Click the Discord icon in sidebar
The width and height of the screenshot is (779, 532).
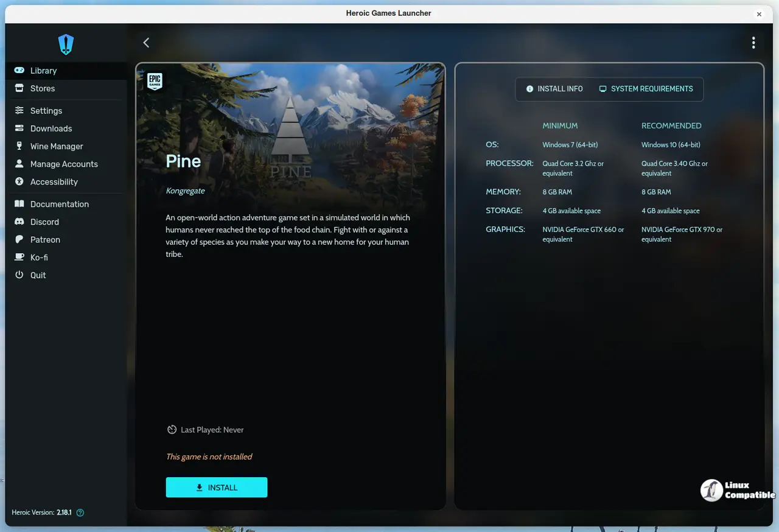click(x=19, y=222)
